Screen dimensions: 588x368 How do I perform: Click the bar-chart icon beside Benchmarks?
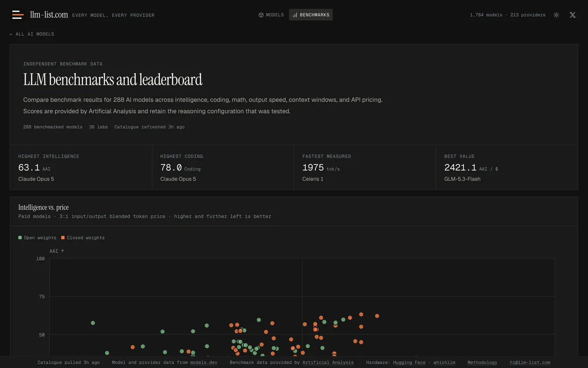(x=295, y=15)
